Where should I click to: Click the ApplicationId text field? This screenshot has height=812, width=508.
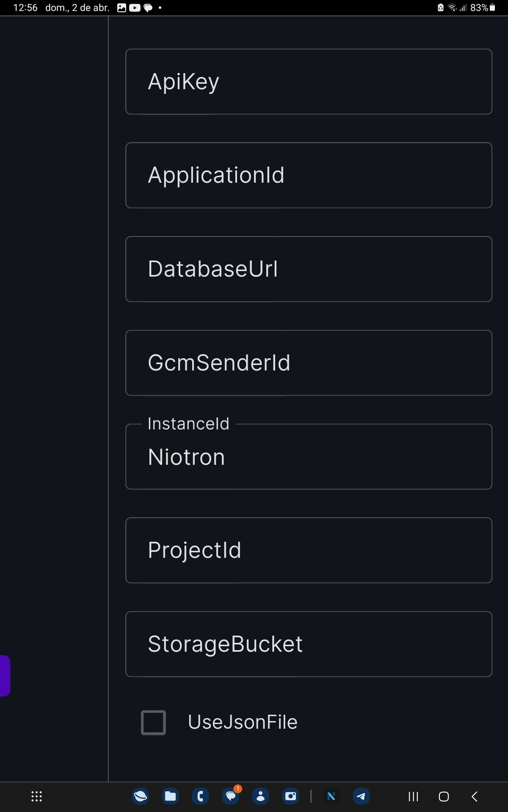(309, 175)
